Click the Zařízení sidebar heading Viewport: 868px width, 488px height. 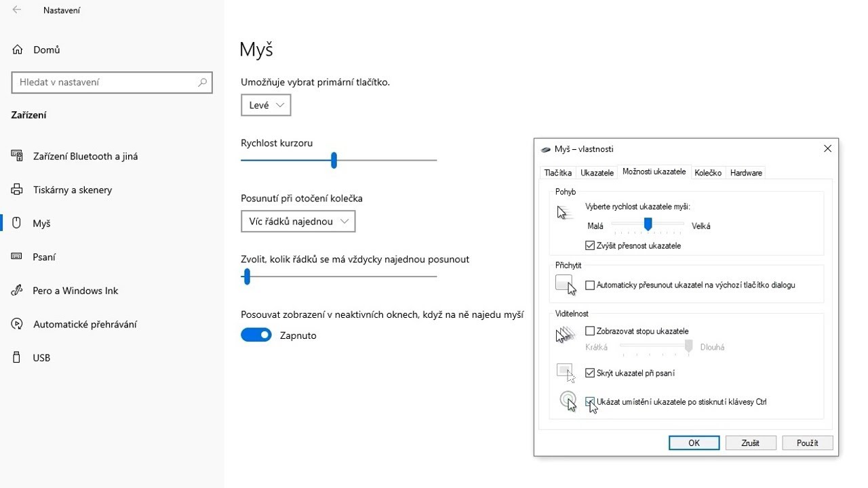coord(29,115)
